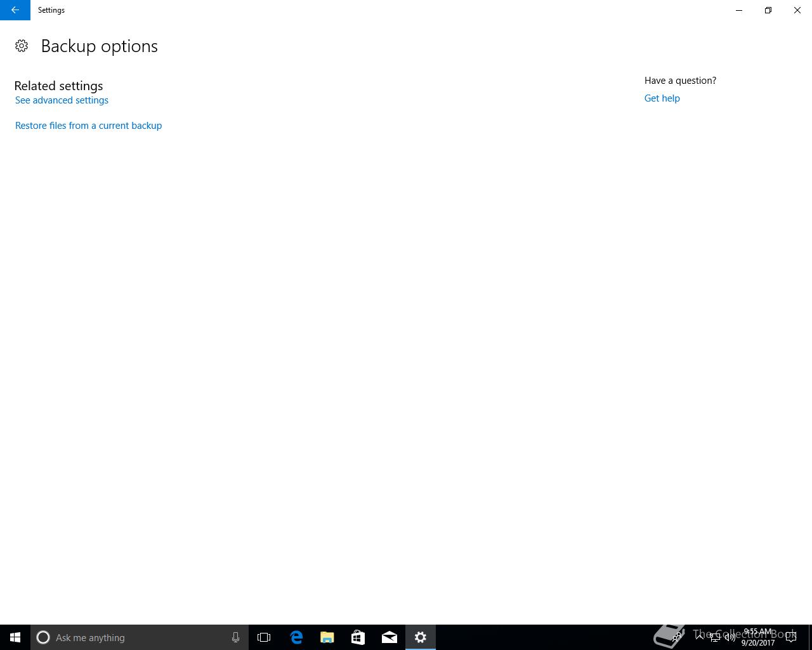
Task: Select the Backup options heading text
Action: tap(100, 46)
